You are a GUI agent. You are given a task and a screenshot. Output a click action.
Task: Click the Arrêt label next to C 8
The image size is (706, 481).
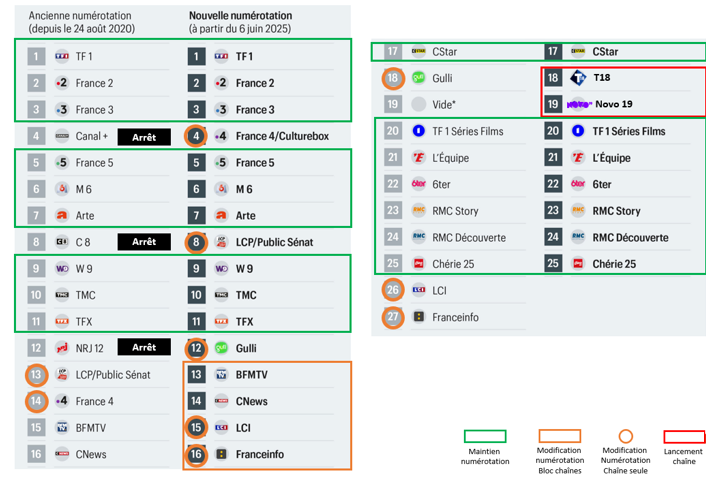click(144, 242)
